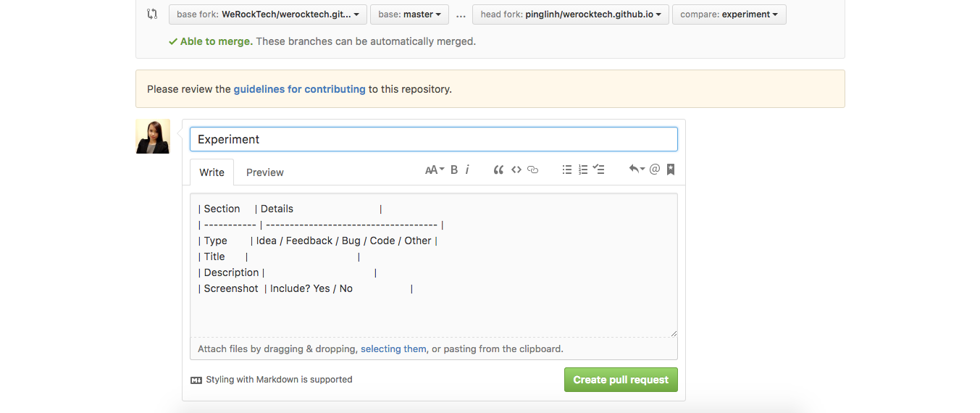Apply italic formatting in the editor toolbar
Image resolution: width=980 pixels, height=413 pixels.
(x=467, y=170)
